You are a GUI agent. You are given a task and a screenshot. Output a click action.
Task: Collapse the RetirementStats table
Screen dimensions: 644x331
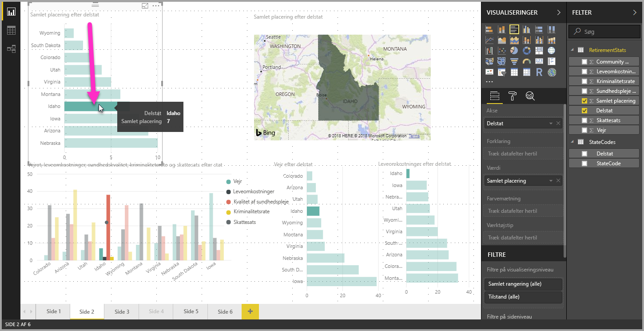[x=572, y=50]
